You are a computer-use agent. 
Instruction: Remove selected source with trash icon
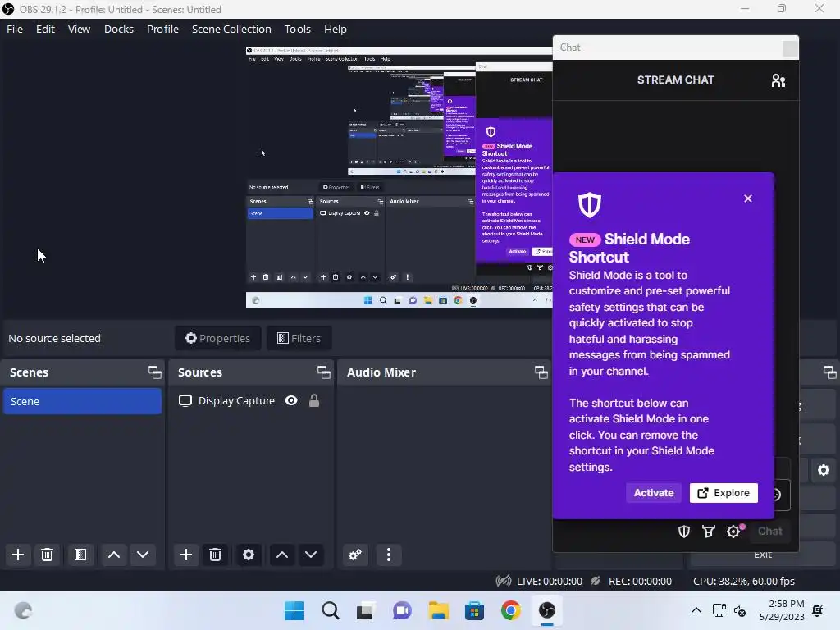[216, 555]
